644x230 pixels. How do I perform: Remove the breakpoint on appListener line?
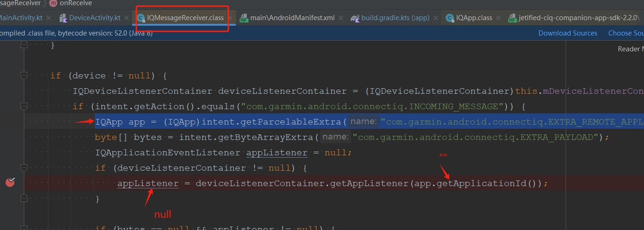pos(10,182)
